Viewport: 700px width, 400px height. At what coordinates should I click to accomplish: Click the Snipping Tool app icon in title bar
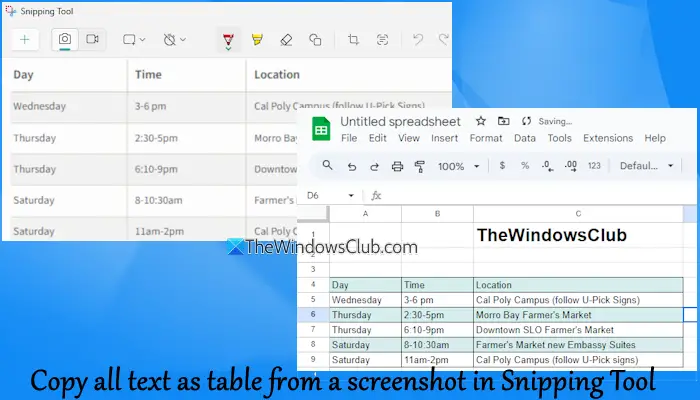pyautogui.click(x=11, y=11)
